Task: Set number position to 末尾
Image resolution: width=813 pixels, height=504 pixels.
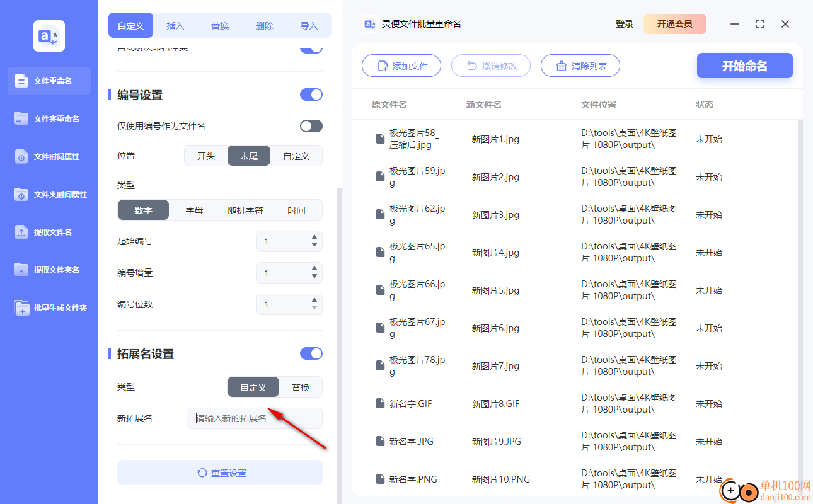Action: 249,156
